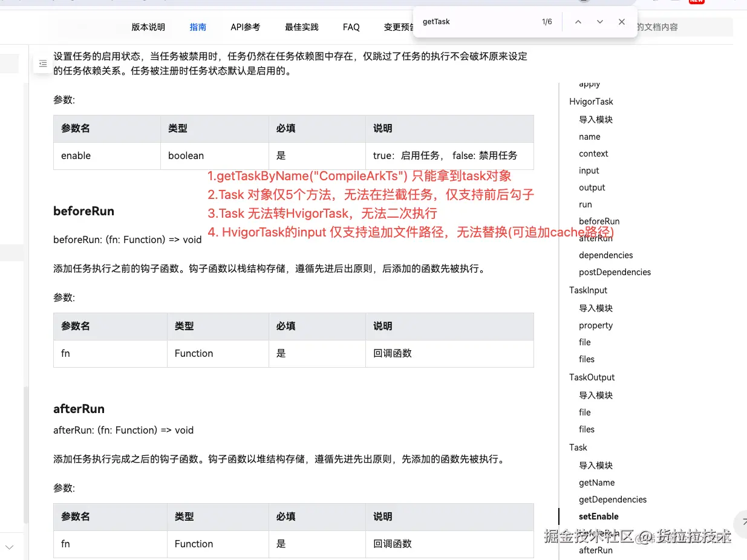Select setEnable in outline
The width and height of the screenshot is (747, 560).
[599, 516]
